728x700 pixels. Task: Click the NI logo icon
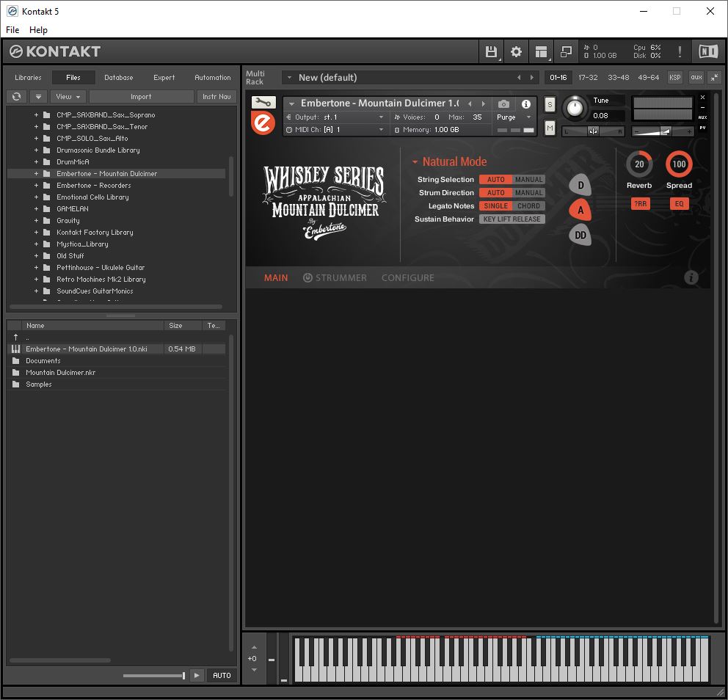click(708, 51)
